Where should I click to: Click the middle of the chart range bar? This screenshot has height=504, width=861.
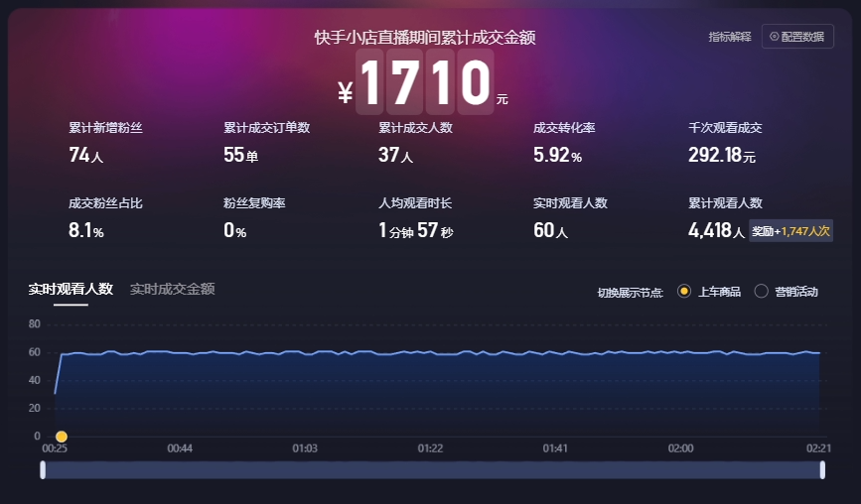click(433, 470)
